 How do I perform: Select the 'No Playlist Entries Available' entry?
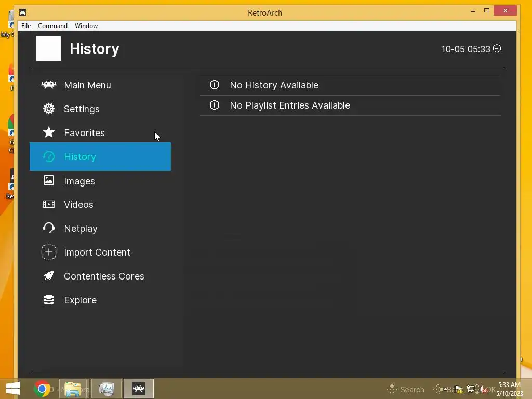[x=350, y=105]
